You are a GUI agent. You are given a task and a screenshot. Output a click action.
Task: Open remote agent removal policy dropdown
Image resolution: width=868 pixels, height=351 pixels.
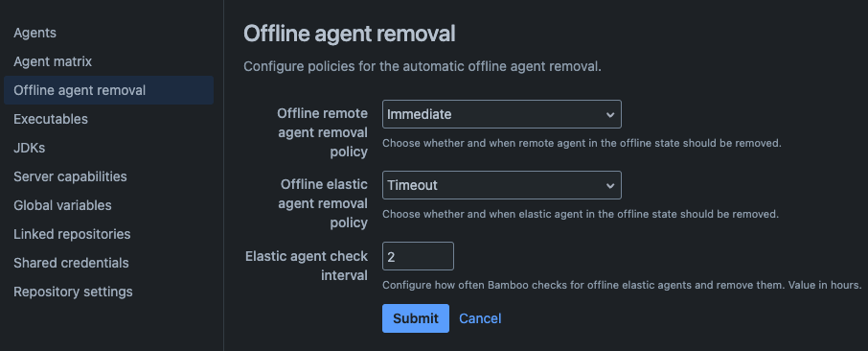point(501,114)
